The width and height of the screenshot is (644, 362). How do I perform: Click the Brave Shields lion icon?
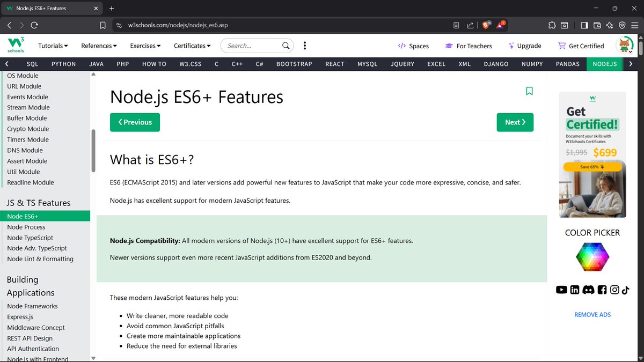pos(486,25)
